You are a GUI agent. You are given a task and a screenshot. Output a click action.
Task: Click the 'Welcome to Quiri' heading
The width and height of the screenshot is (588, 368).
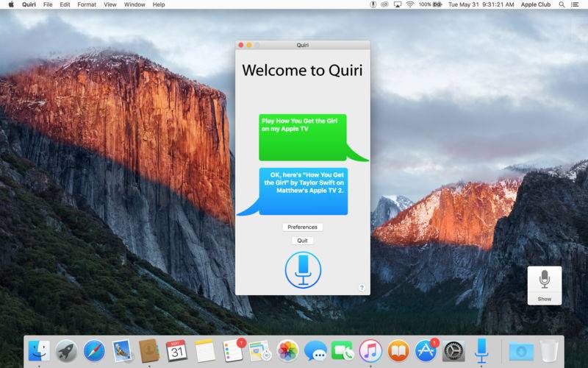[302, 70]
